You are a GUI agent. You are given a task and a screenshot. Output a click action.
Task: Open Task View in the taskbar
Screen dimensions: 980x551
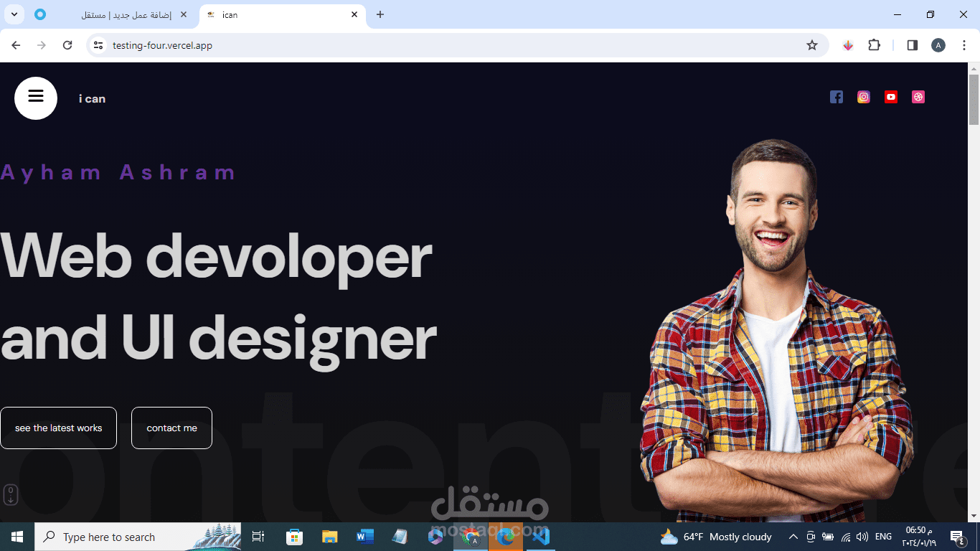click(x=258, y=537)
